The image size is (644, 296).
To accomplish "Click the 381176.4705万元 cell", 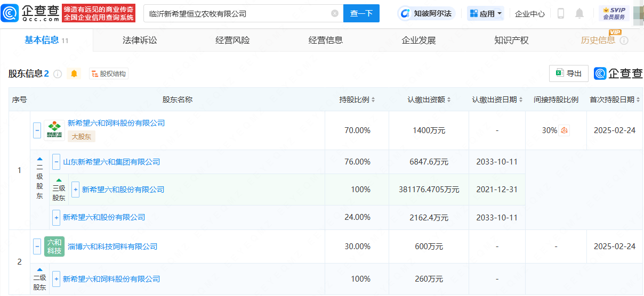I will (429, 190).
